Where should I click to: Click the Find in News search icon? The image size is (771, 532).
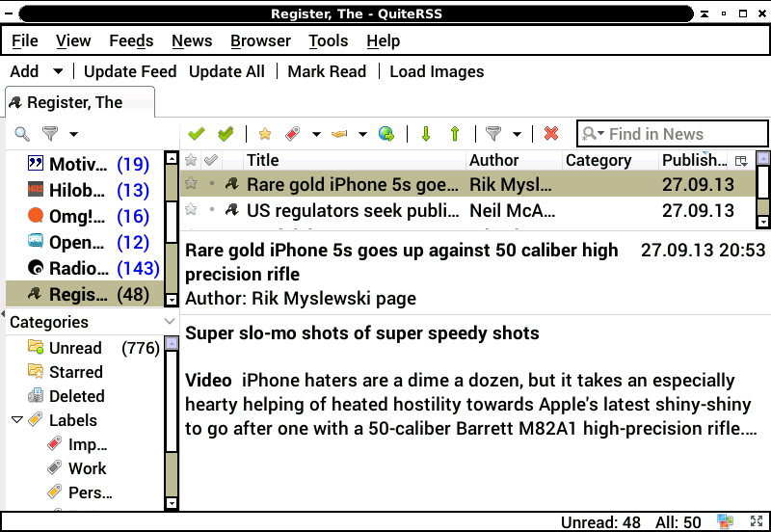[x=590, y=134]
